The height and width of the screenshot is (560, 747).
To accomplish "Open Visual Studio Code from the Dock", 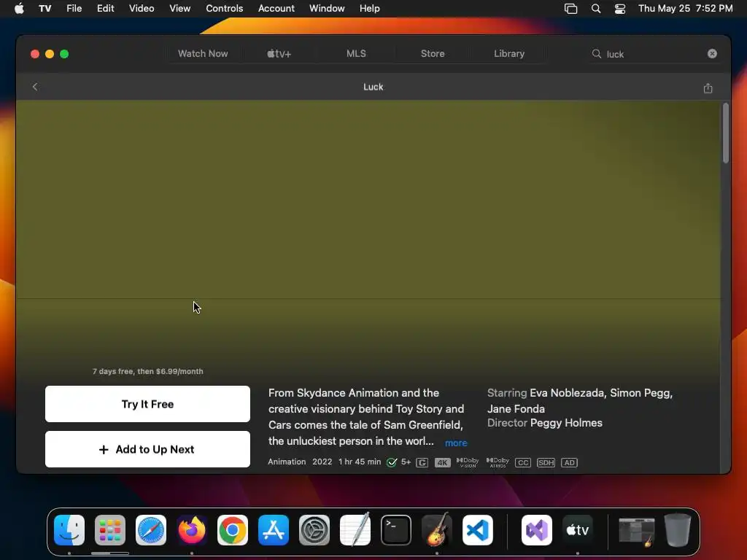I will (477, 530).
